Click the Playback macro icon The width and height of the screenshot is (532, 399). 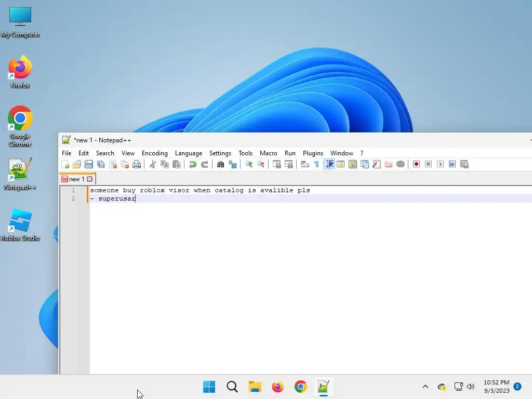point(440,165)
